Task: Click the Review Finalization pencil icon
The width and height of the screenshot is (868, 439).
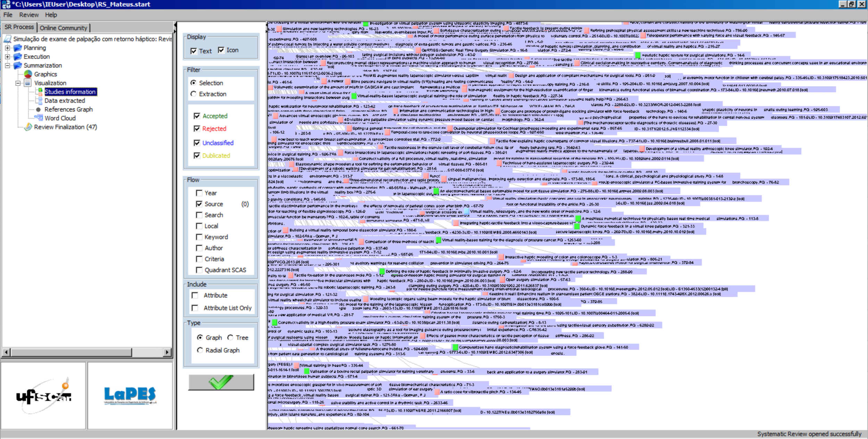Action: click(x=28, y=127)
